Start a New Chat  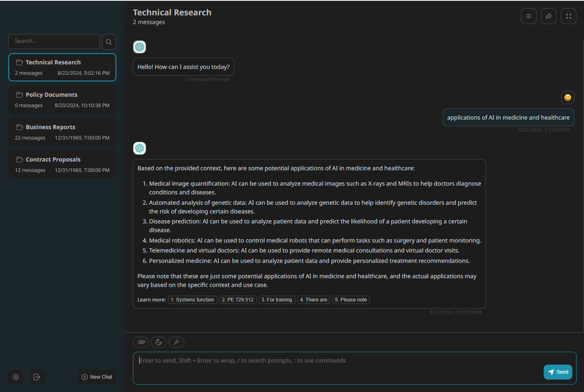pos(97,377)
